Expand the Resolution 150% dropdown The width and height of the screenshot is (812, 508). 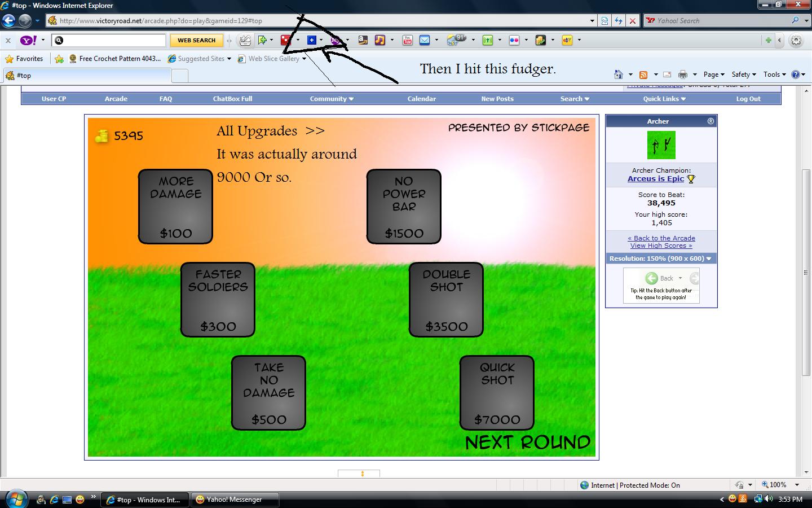tap(660, 259)
